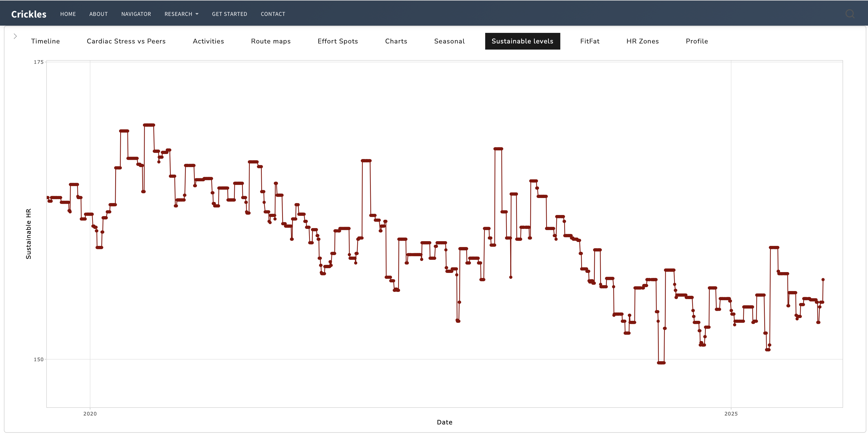Click the Crickles logo
868x435 pixels.
pyautogui.click(x=29, y=14)
